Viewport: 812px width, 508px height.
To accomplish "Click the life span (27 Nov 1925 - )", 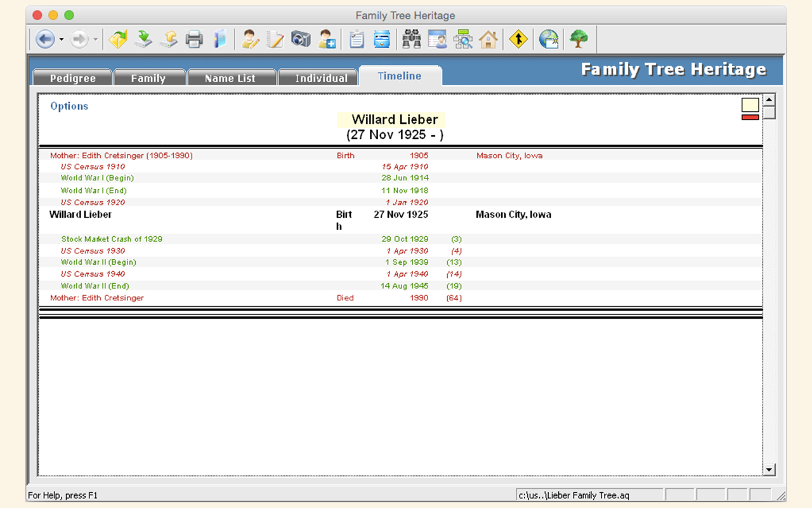I will (x=395, y=135).
